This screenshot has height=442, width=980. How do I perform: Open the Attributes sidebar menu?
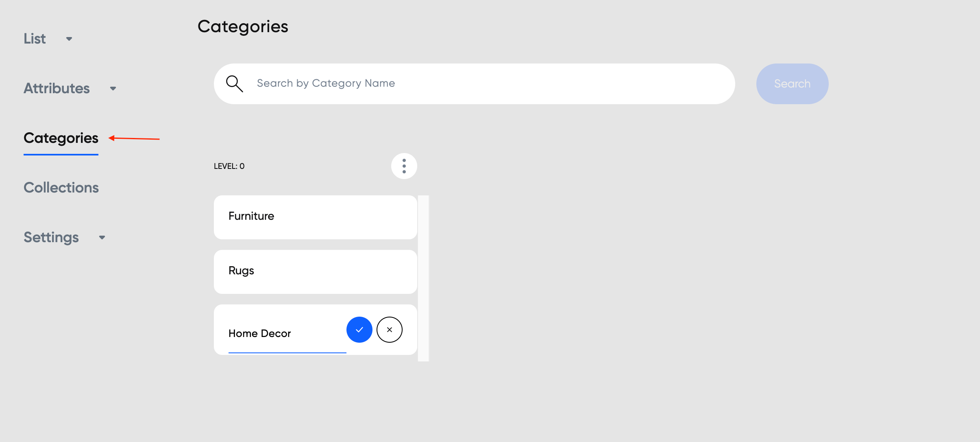pyautogui.click(x=57, y=88)
